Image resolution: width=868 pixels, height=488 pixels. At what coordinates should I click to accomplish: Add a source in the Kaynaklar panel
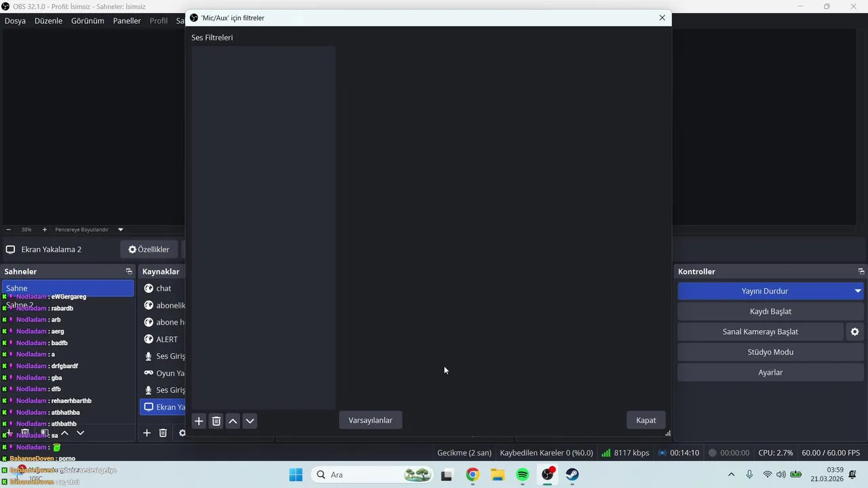146,432
